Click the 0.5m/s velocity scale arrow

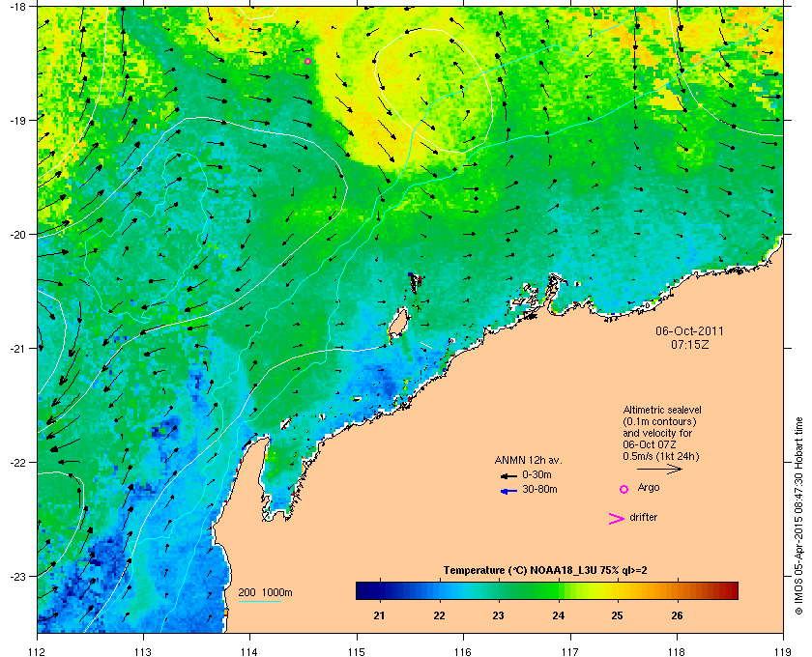(x=659, y=469)
